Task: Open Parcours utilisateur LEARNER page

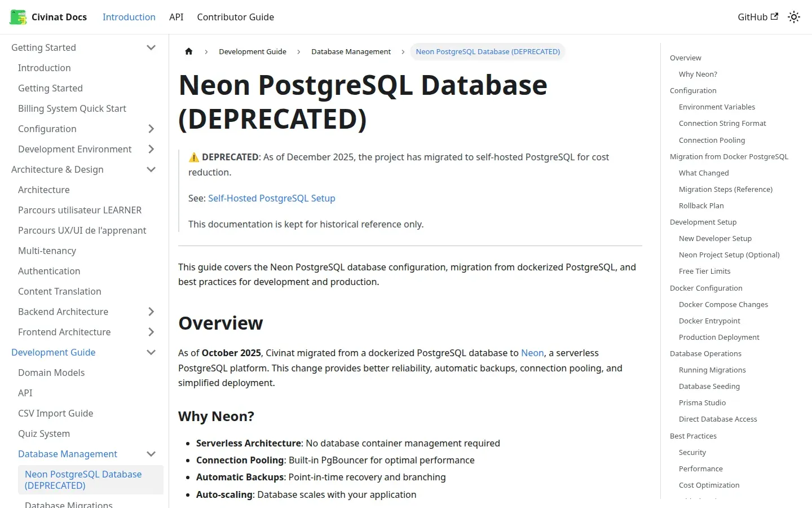Action: 80,210
